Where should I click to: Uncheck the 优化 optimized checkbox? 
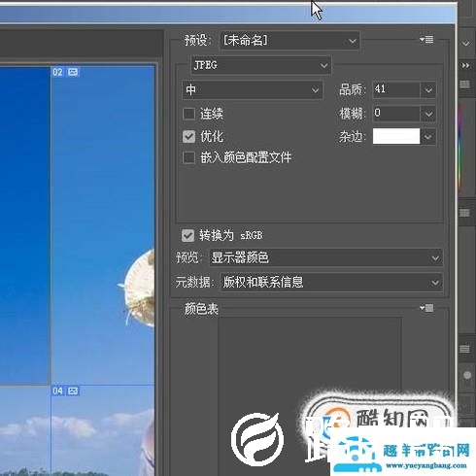(188, 136)
